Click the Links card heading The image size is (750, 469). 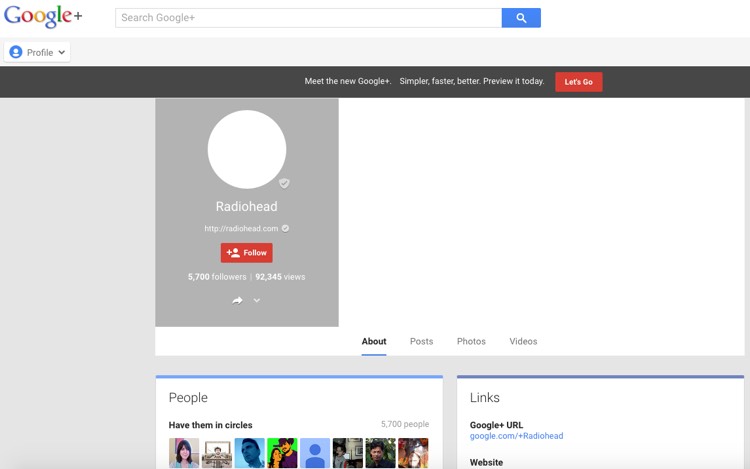click(485, 398)
